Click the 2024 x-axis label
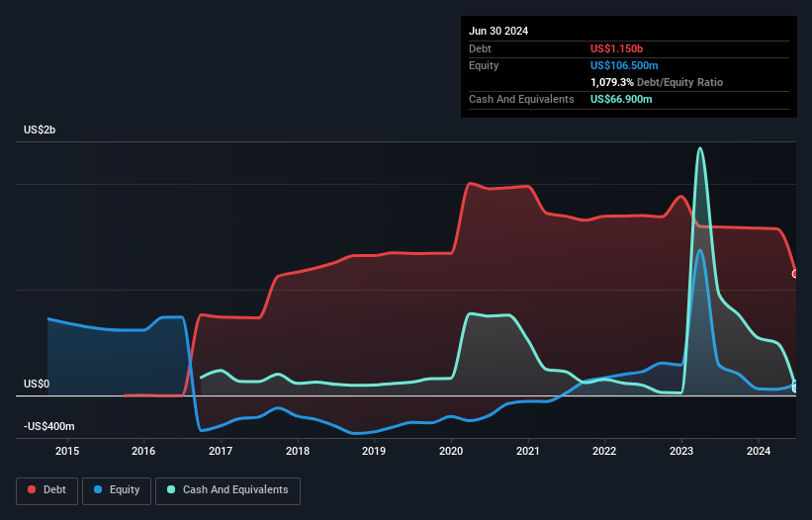This screenshot has height=520, width=812. tap(759, 451)
